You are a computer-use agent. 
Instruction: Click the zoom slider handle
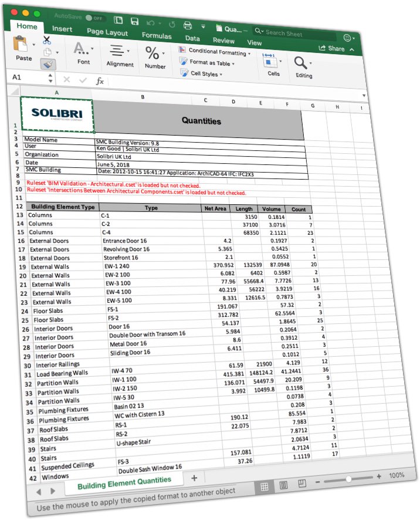pos(348,479)
